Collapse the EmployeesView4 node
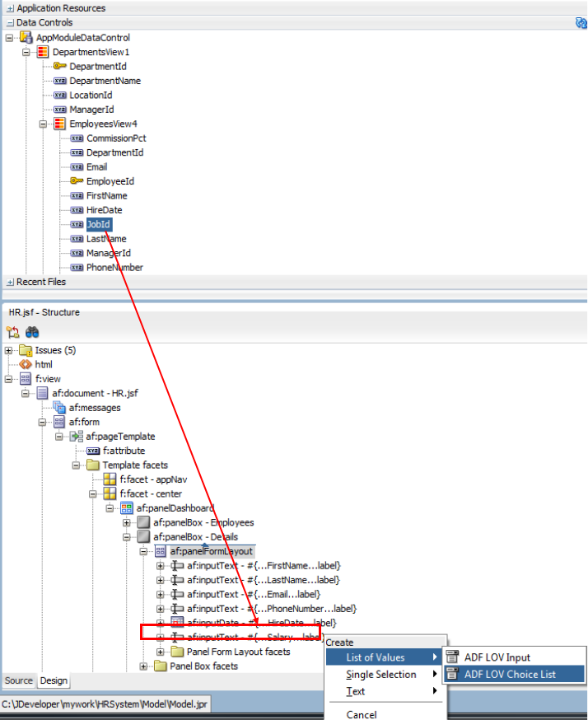Screen dimensions: 588x720 pyautogui.click(x=43, y=124)
